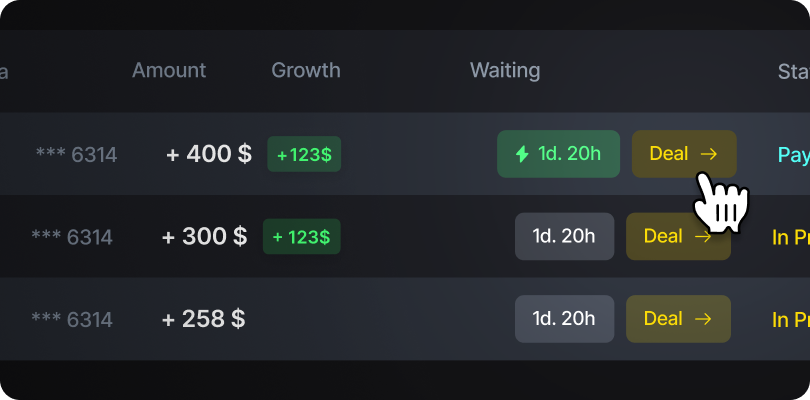This screenshot has width=810, height=400.
Task: Click the yellow In Pr status in the +258 $ row
Action: 790,320
